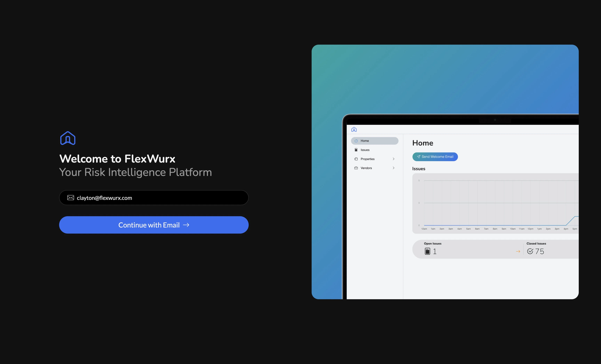
Task: Click the arrow icon on the Continue button
Action: coord(186,225)
